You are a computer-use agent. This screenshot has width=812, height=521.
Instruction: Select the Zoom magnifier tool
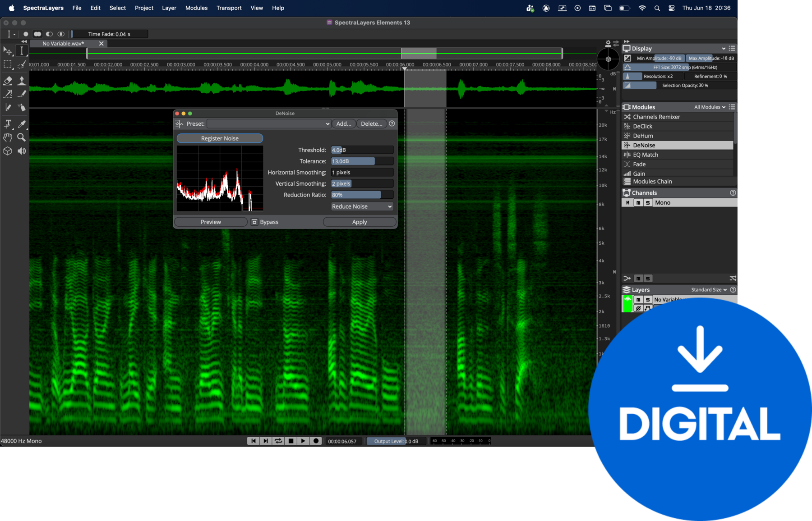21,137
